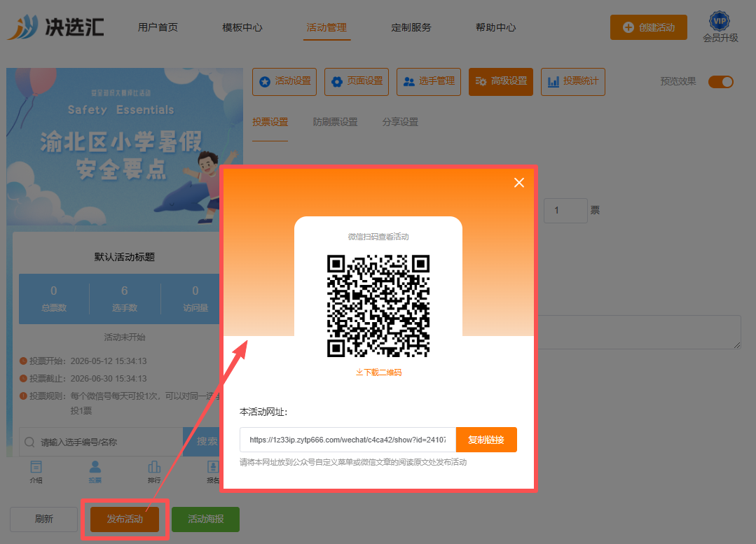Click the 下载二维码 link
This screenshot has width=756, height=544.
click(378, 372)
